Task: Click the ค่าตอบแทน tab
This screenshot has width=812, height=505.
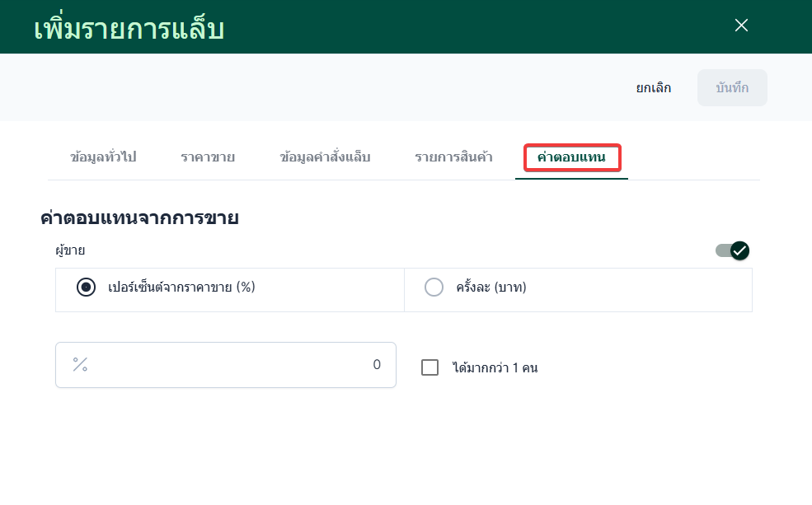Action: (x=571, y=157)
